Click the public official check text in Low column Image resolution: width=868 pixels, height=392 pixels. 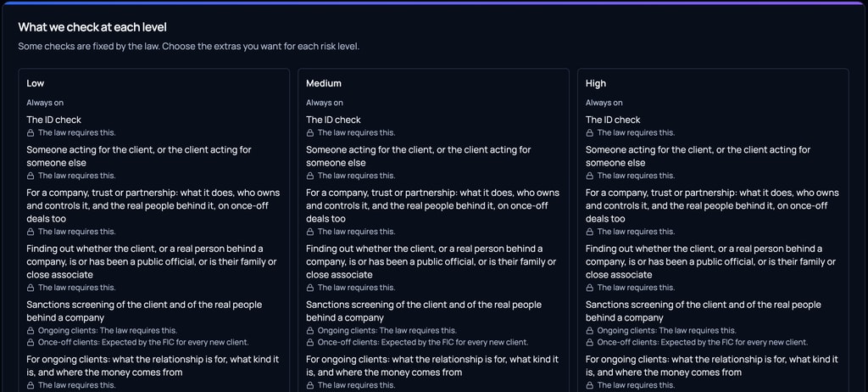(x=152, y=261)
